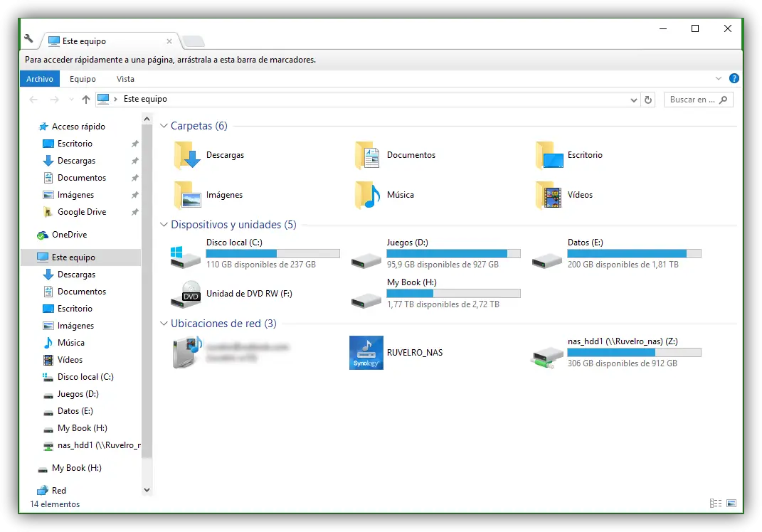Open the Vídeos folder icon in Carpetas
This screenshot has width=762, height=532.
[549, 195]
